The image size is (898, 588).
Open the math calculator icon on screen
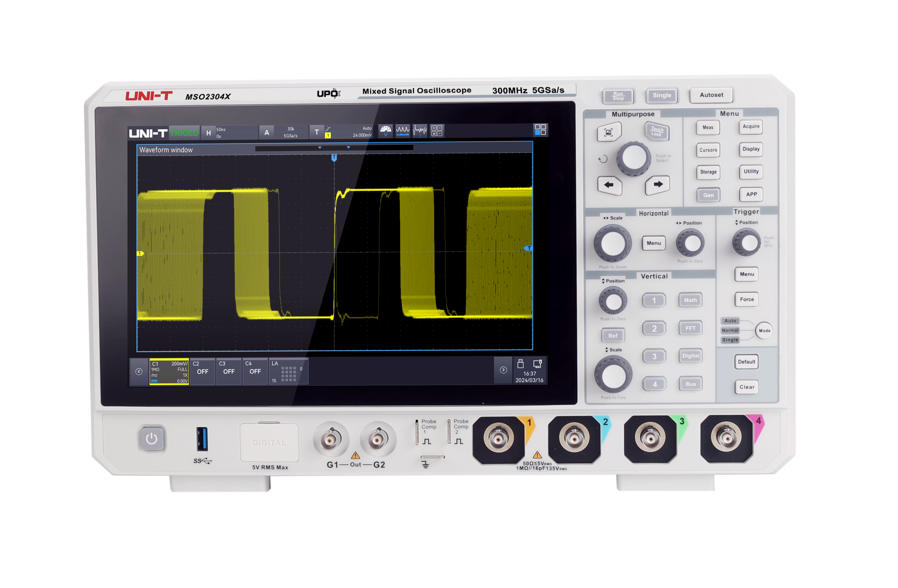[x=437, y=131]
